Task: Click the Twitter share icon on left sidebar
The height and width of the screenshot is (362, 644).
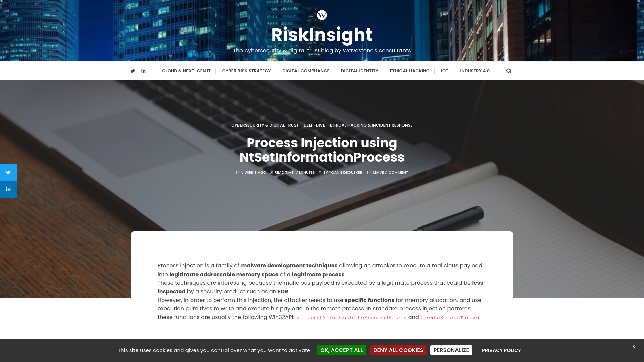Action: click(8, 172)
